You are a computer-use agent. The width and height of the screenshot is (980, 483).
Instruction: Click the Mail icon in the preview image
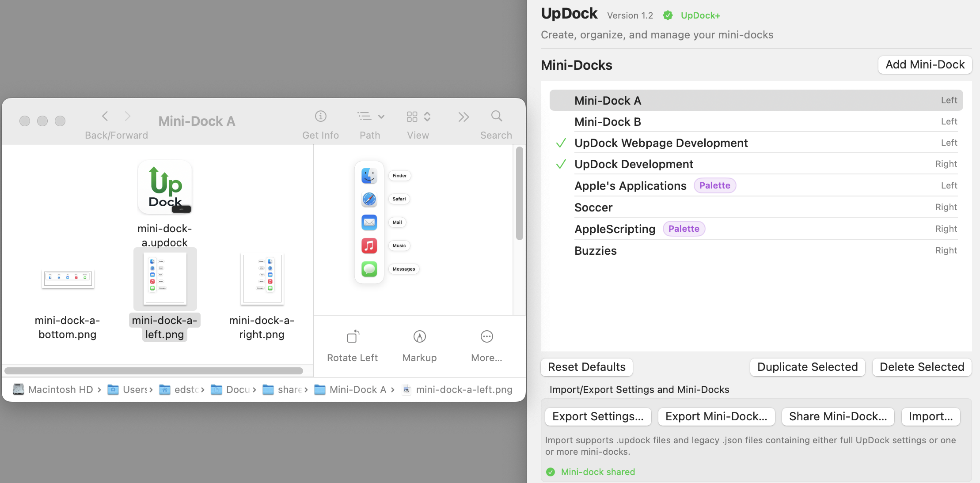(x=369, y=222)
